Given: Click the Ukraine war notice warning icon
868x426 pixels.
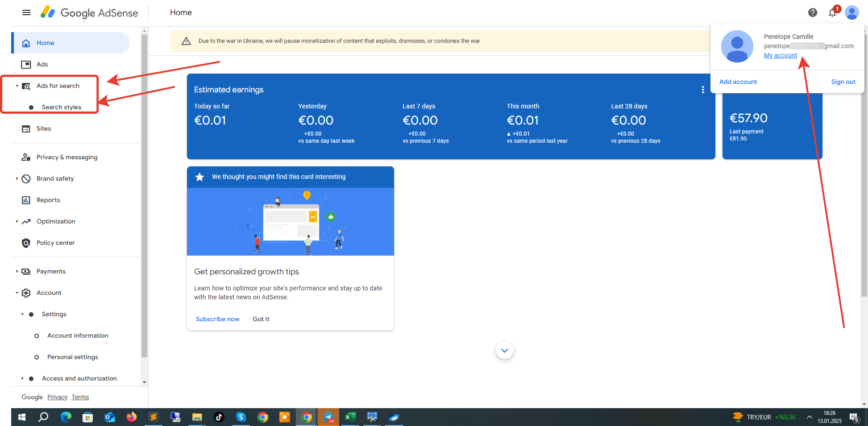Looking at the screenshot, I should point(186,41).
